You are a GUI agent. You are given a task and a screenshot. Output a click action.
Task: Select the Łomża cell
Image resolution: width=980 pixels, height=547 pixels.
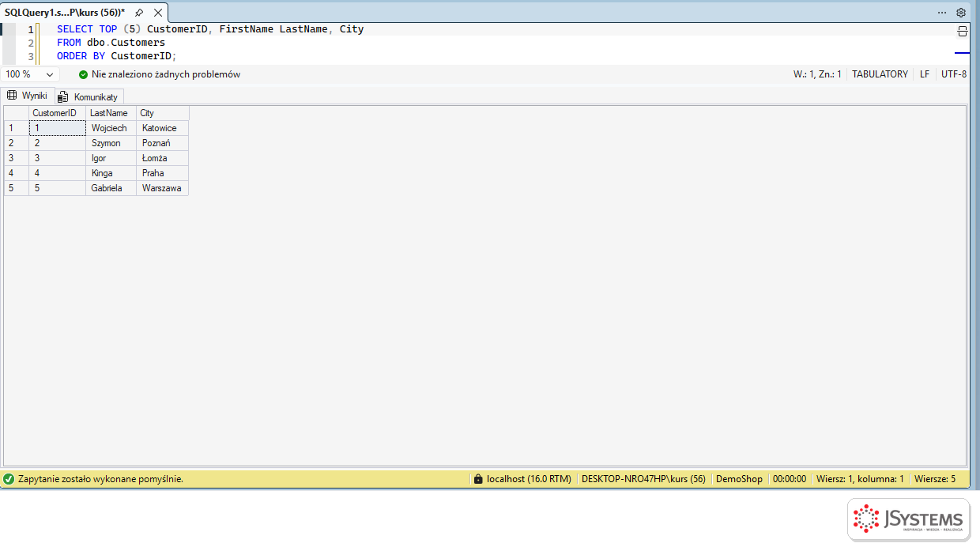point(163,158)
